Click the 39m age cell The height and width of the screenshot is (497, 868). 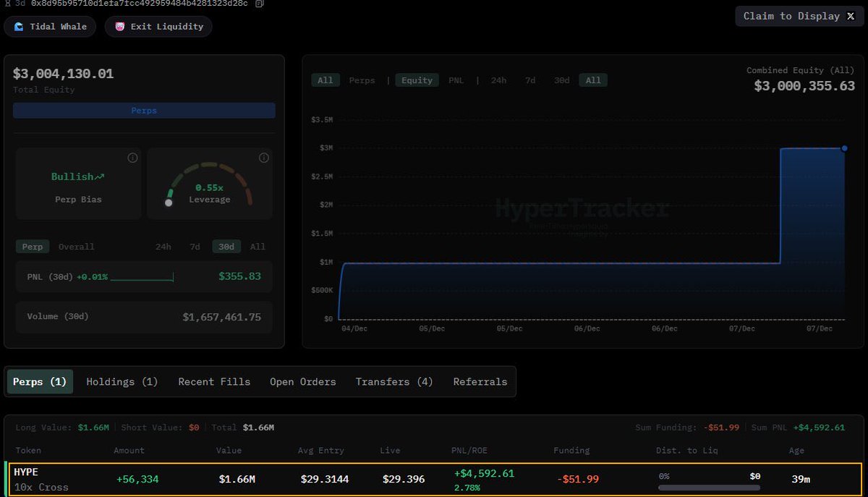[x=801, y=479]
